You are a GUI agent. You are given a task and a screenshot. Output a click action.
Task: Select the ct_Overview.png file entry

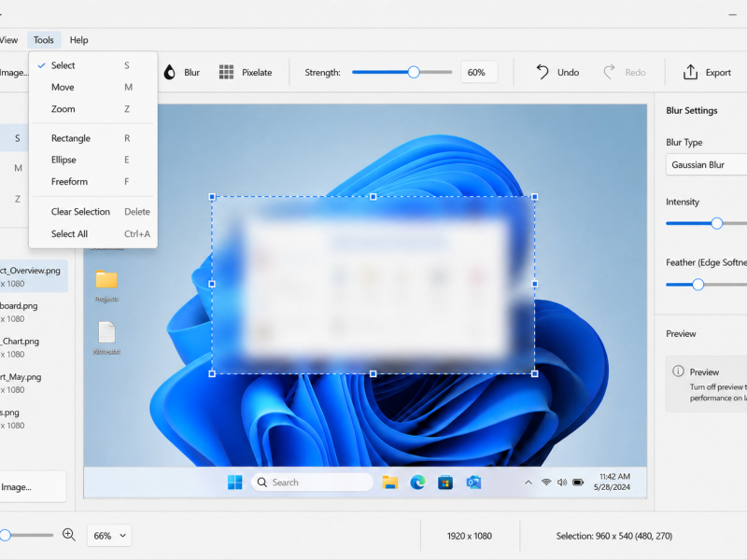point(34,276)
